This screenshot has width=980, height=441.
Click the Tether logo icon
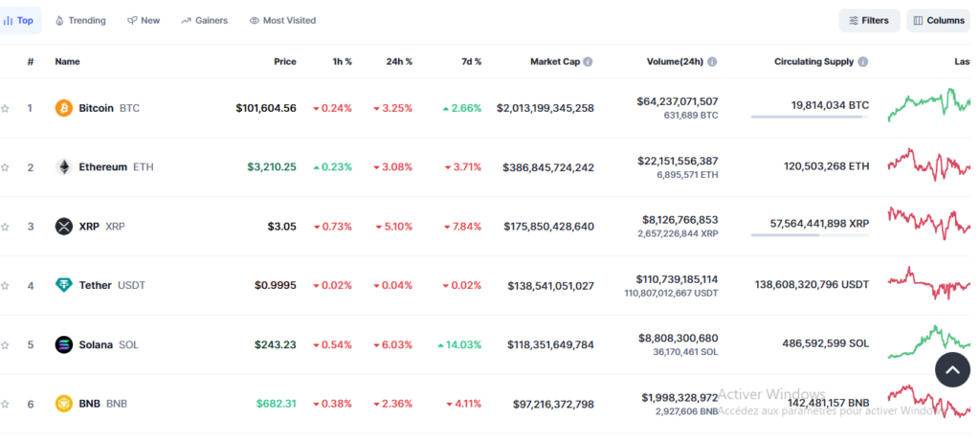[x=64, y=285]
